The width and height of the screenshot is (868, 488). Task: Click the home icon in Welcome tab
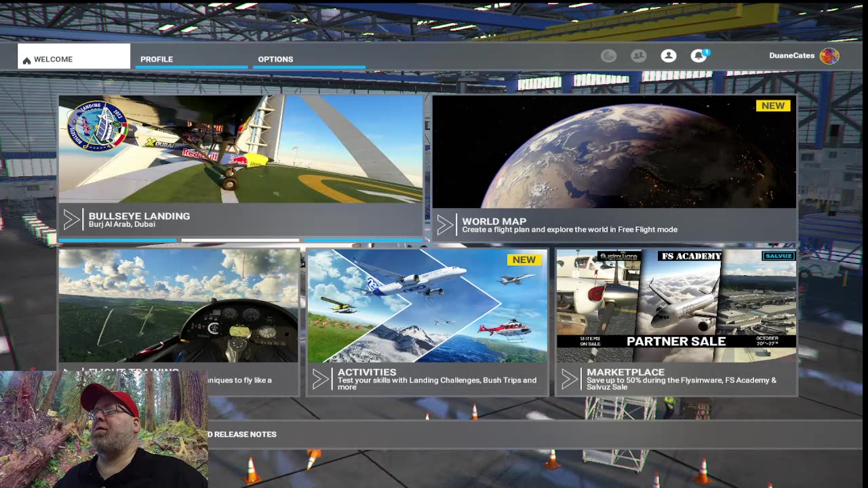pyautogui.click(x=27, y=60)
